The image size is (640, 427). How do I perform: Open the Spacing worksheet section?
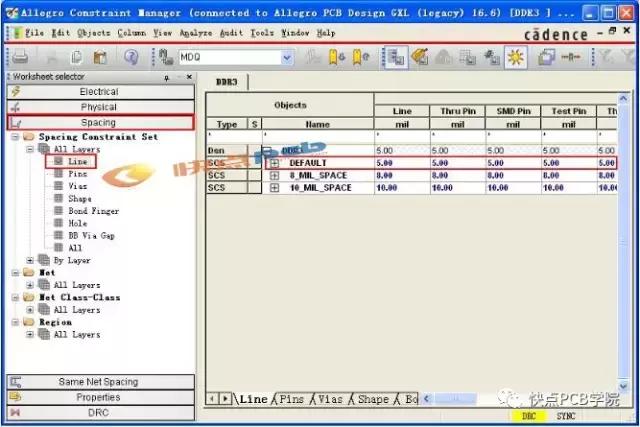pyautogui.click(x=100, y=122)
